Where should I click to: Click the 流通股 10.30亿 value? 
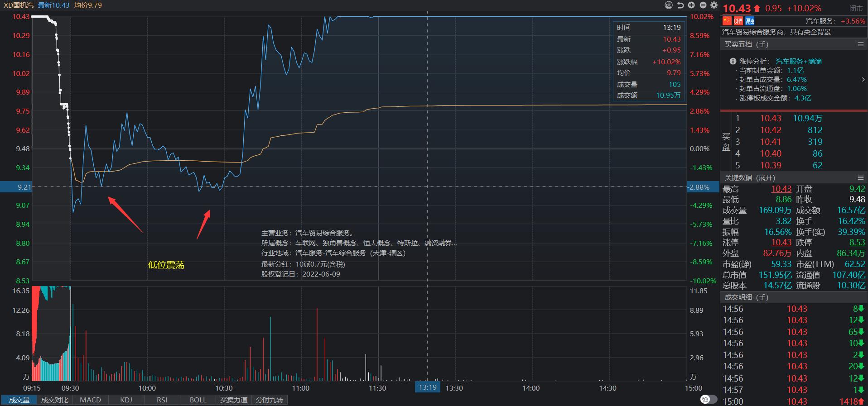coord(851,286)
